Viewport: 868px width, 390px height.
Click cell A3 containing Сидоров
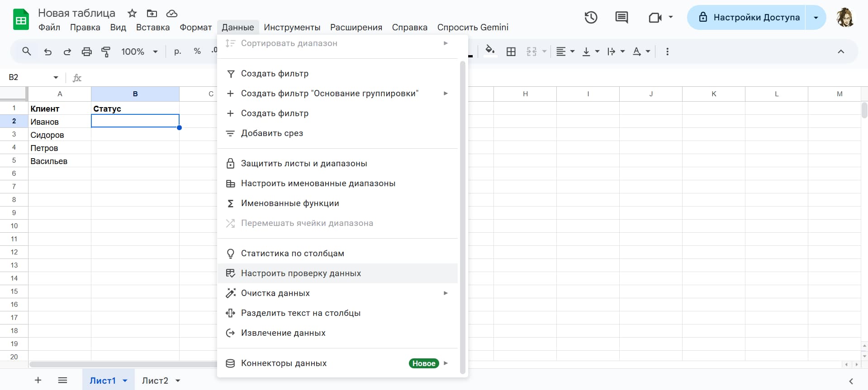[59, 135]
